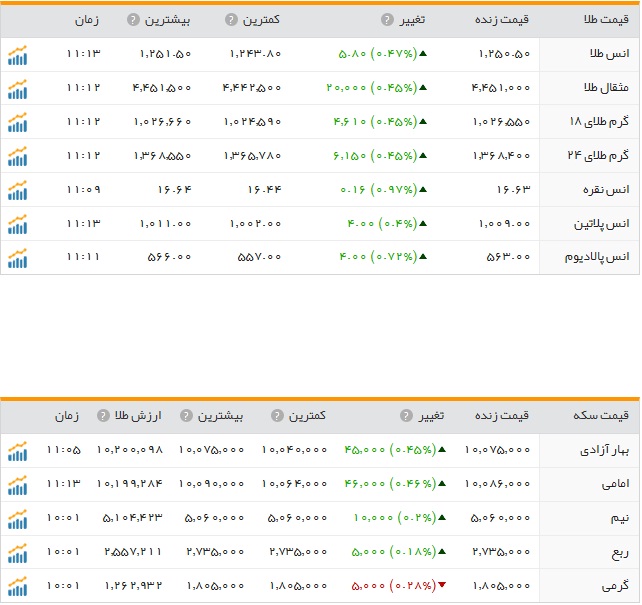Click زمان header in gold table

coord(87,20)
